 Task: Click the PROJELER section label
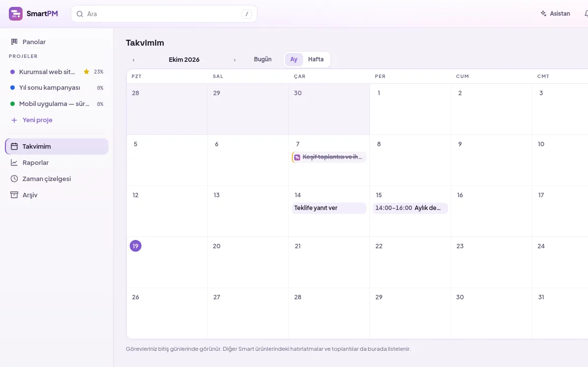coord(23,56)
